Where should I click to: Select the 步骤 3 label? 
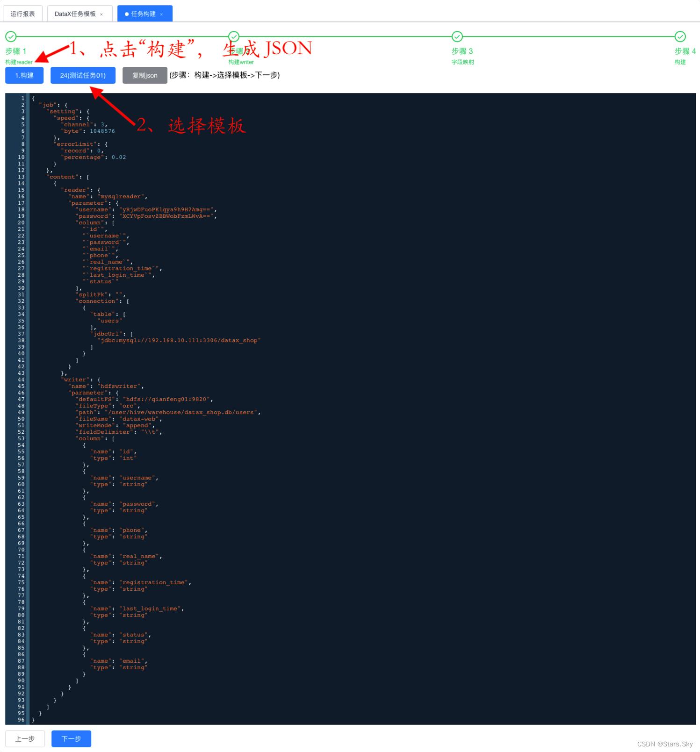(x=462, y=51)
